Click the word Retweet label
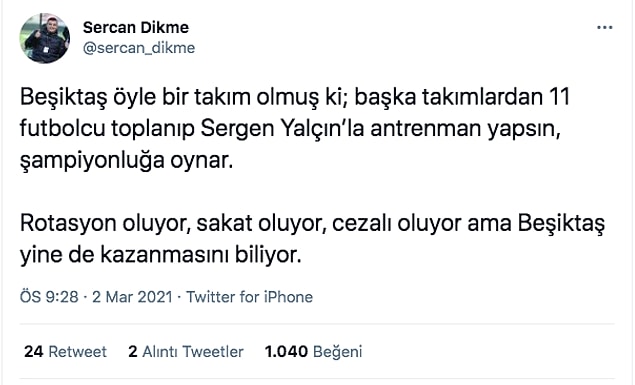This screenshot has height=385, width=635. click(x=78, y=351)
